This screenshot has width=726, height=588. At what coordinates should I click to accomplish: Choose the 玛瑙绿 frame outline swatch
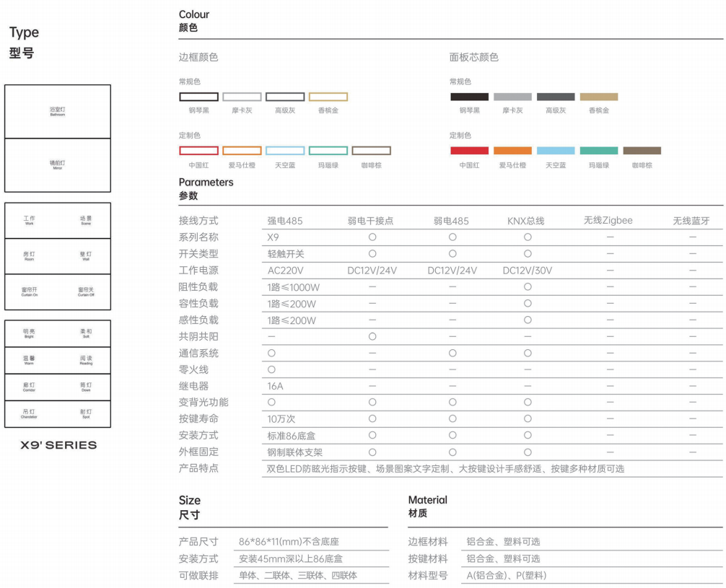click(x=328, y=151)
